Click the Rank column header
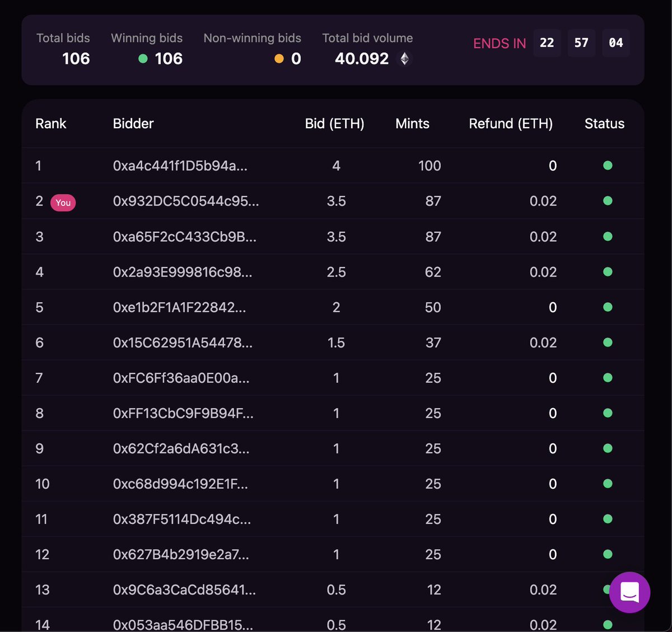Image resolution: width=672 pixels, height=632 pixels. 51,124
